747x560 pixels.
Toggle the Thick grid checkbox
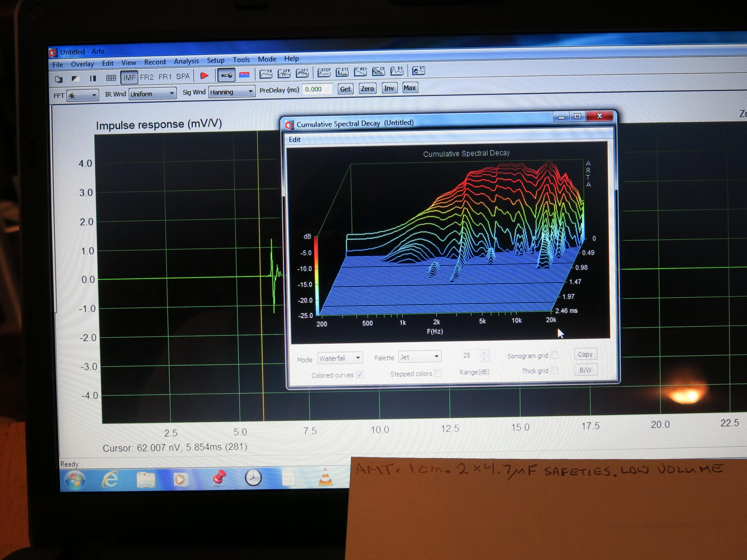554,370
